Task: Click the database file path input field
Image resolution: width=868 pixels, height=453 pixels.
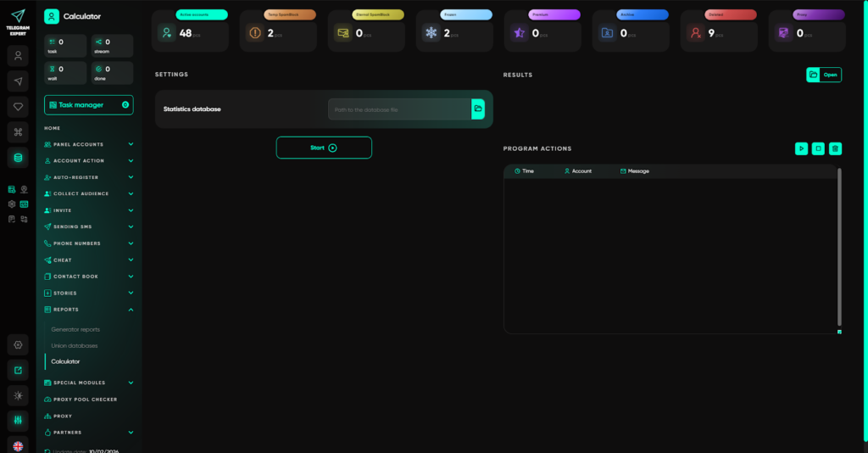Action: pos(399,109)
